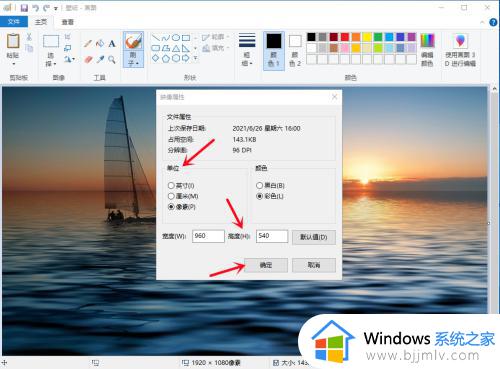500x369 pixels.
Task: Click the OK button in the dialog
Action: click(266, 265)
